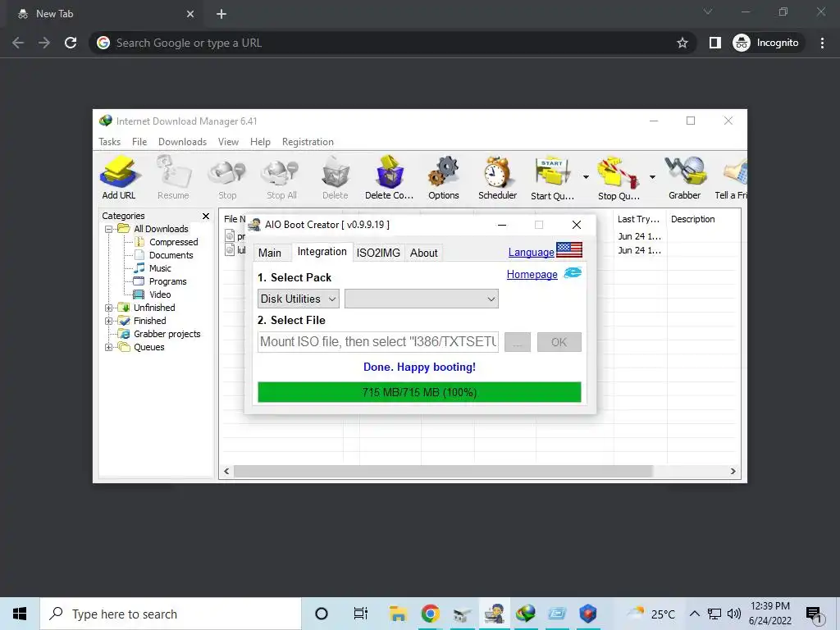Image resolution: width=840 pixels, height=630 pixels.
Task: Click the Last Try column header
Action: click(640, 219)
